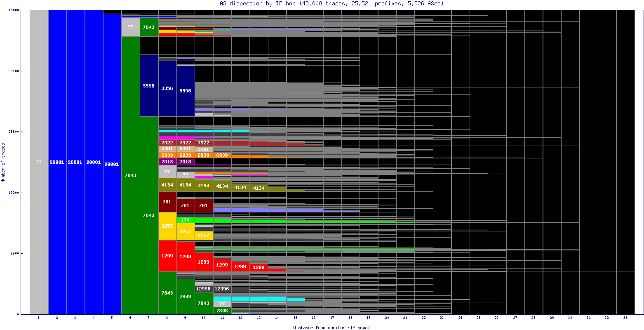Click the 'Distance from monitor (IP hops)' axis label
This screenshot has width=644, height=330.
[331, 328]
